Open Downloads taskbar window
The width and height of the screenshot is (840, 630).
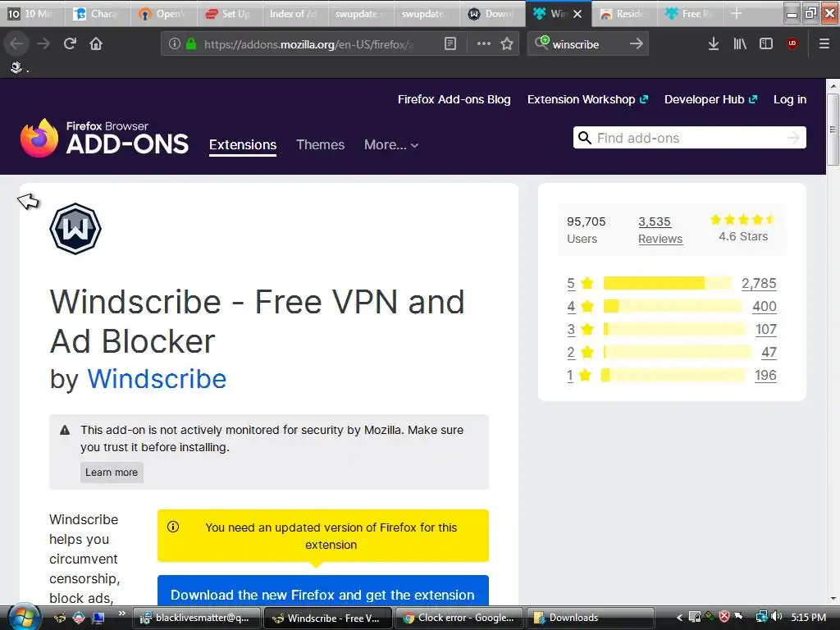pos(591,618)
